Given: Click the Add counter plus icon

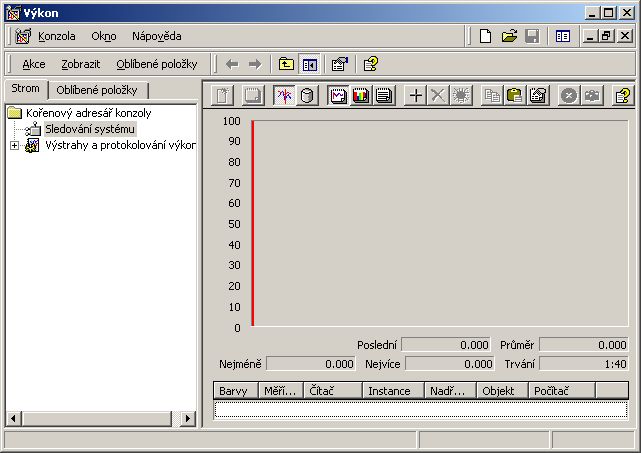Looking at the screenshot, I should click(415, 96).
